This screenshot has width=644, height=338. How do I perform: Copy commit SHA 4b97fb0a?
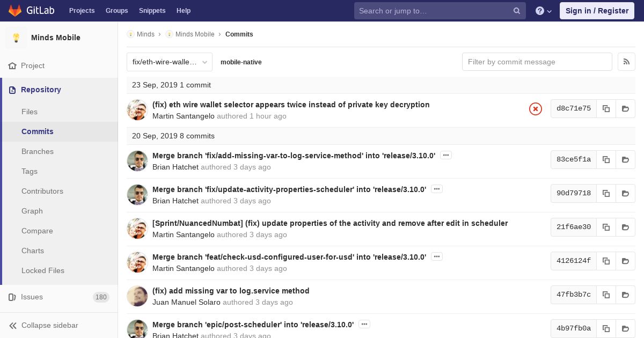tap(606, 328)
